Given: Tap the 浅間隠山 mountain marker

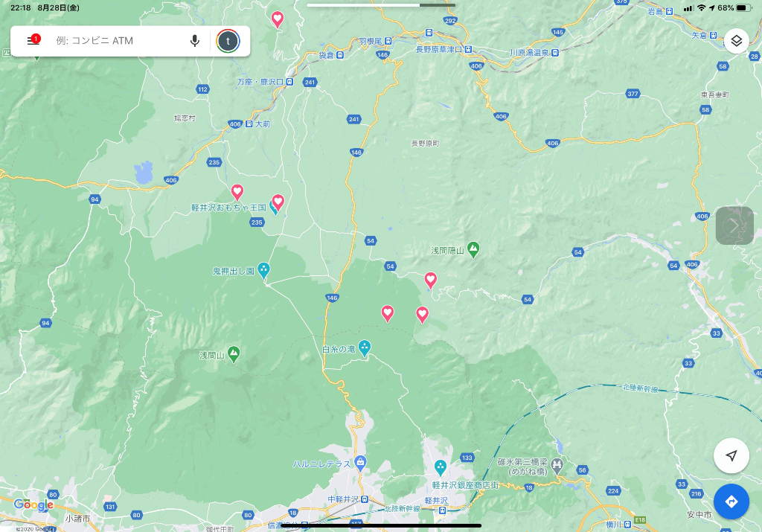Looking at the screenshot, I should (473, 249).
